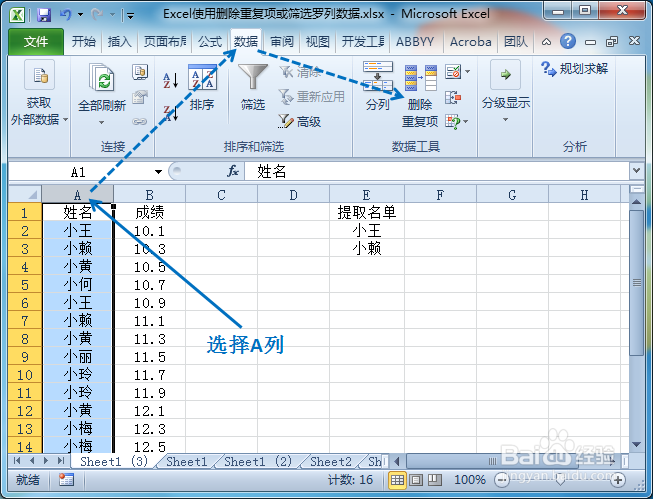This screenshot has width=653, height=499.
Task: Open the 分级显示 outline group
Action: (506, 92)
